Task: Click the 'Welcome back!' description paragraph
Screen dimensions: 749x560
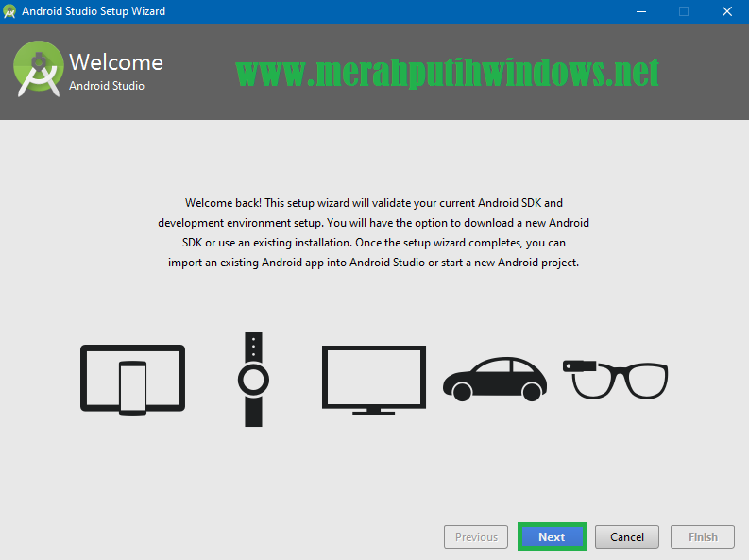Action: pos(373,232)
